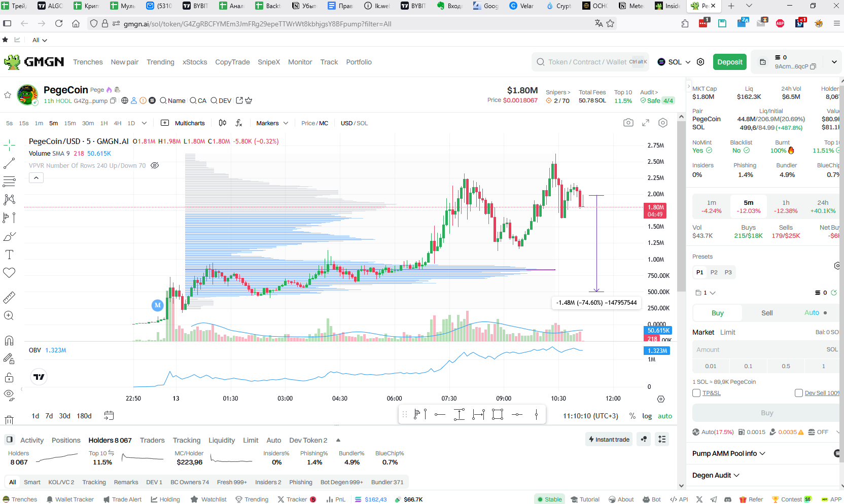Set amount to 0.5 SOL quick button
The width and height of the screenshot is (844, 504).
coord(786,366)
